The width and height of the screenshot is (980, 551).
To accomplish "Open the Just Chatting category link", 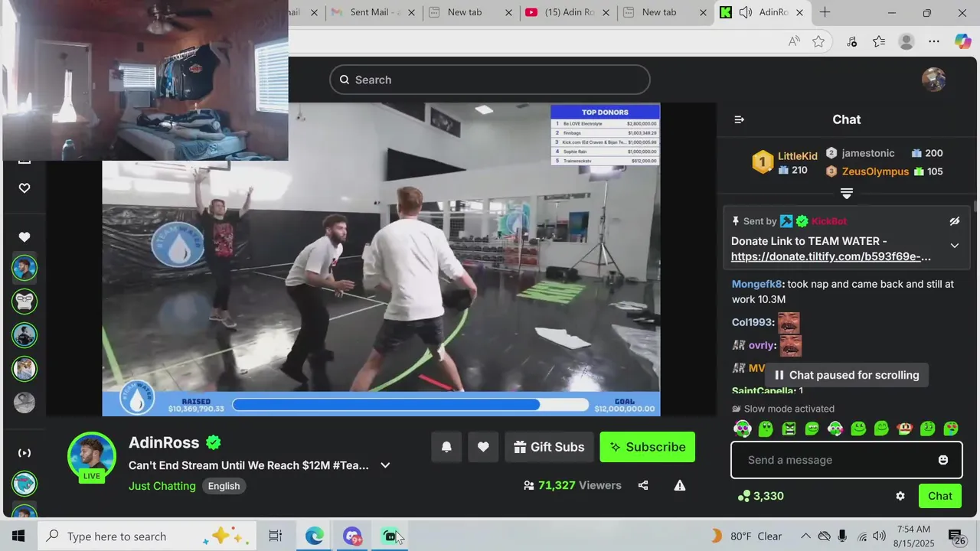I will point(162,486).
